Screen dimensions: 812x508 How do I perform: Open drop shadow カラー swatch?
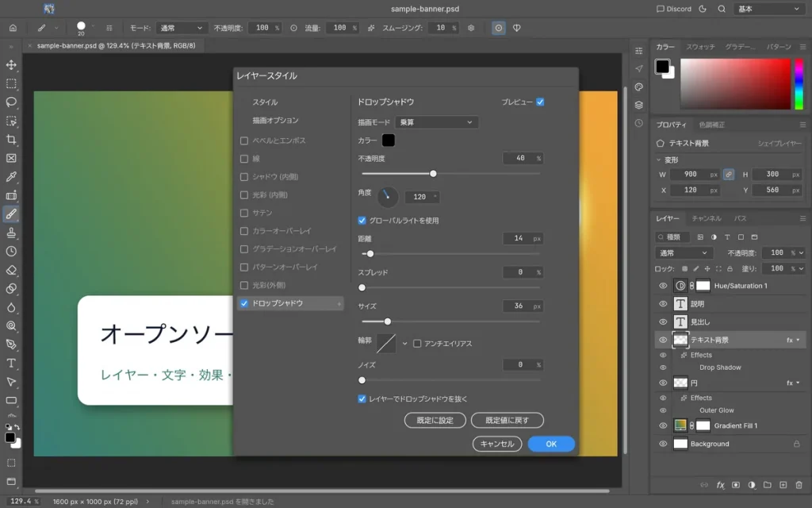[x=389, y=140]
